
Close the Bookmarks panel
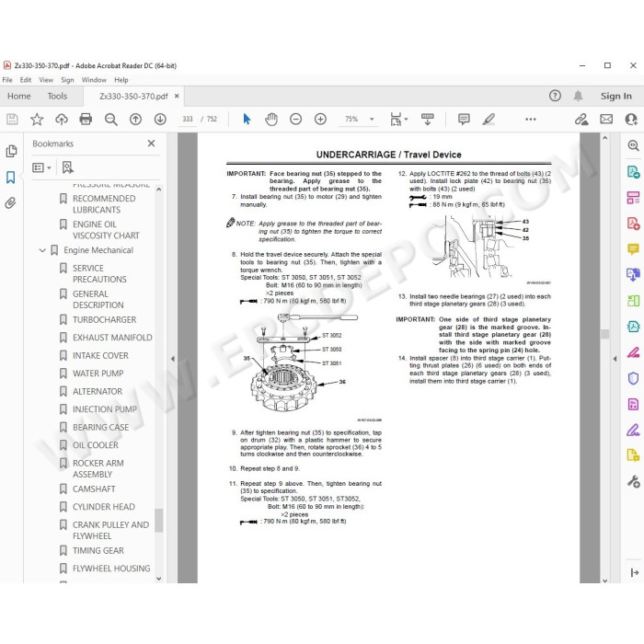coord(151,144)
